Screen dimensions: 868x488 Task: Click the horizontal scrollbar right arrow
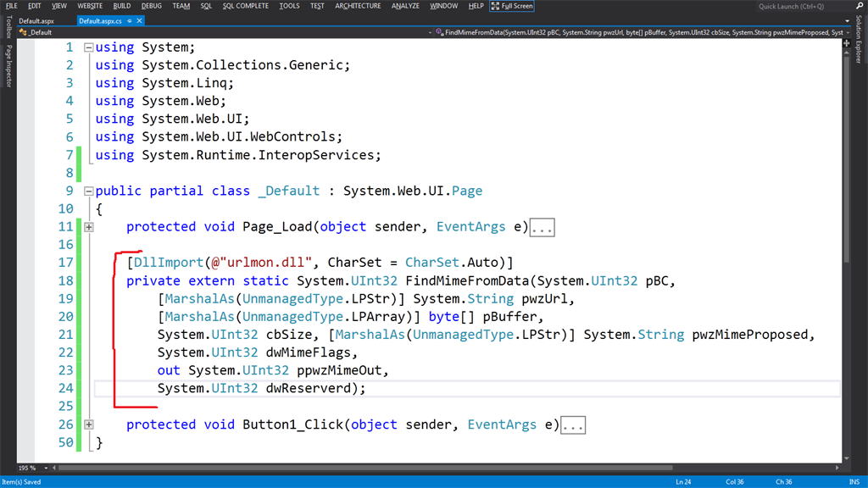[x=837, y=468]
